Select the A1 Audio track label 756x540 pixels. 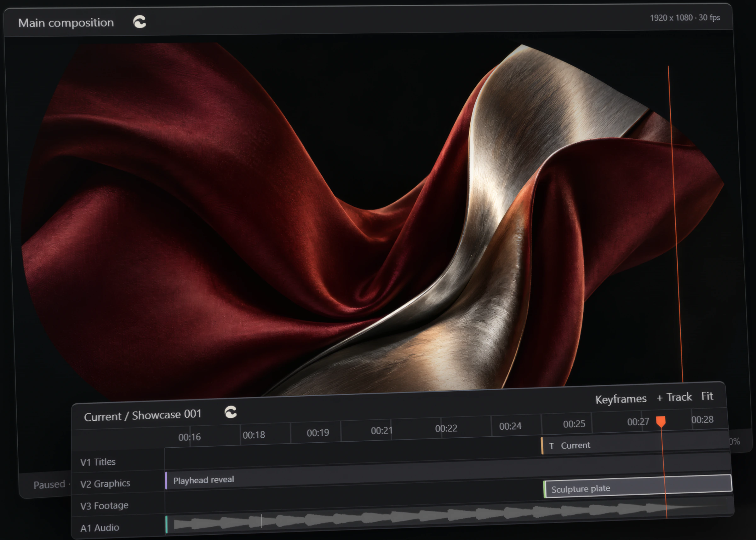pos(100,528)
